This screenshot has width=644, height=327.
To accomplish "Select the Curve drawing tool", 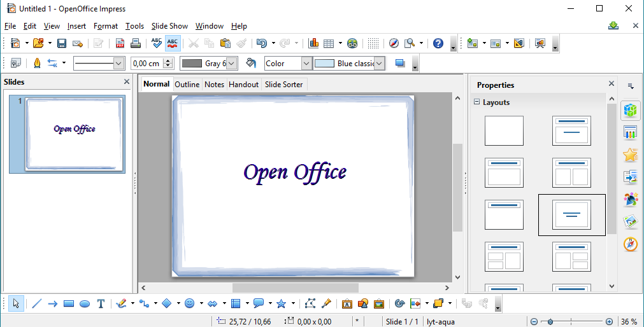I will click(x=121, y=303).
